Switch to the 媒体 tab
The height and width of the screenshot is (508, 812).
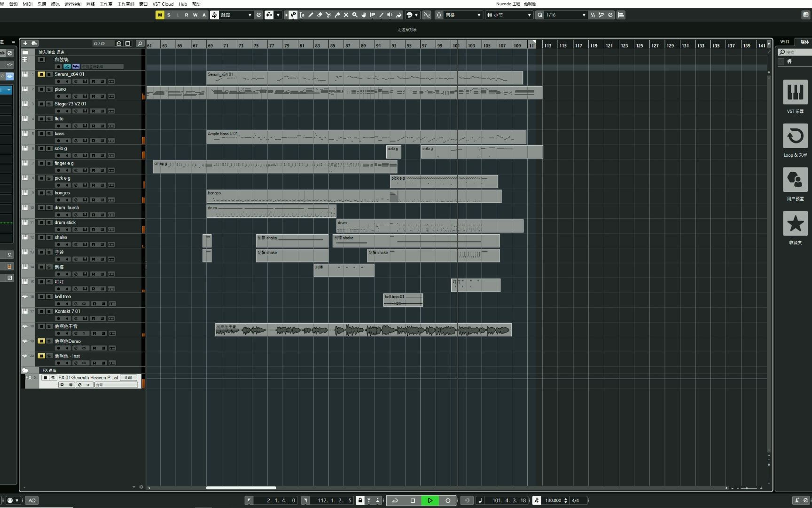(804, 42)
